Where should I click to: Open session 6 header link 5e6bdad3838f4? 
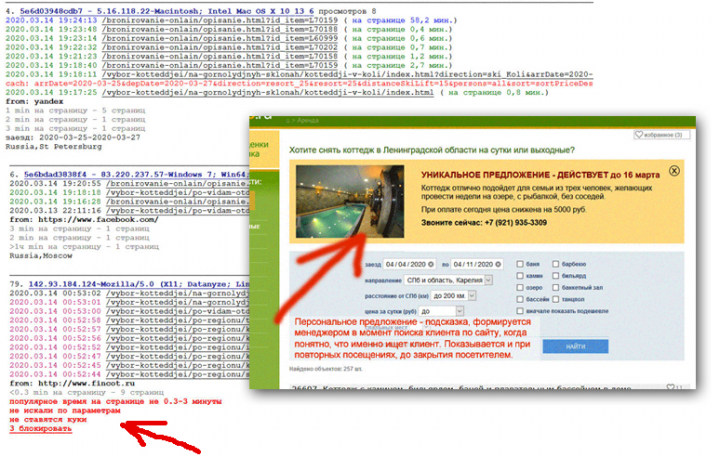[x=136, y=175]
